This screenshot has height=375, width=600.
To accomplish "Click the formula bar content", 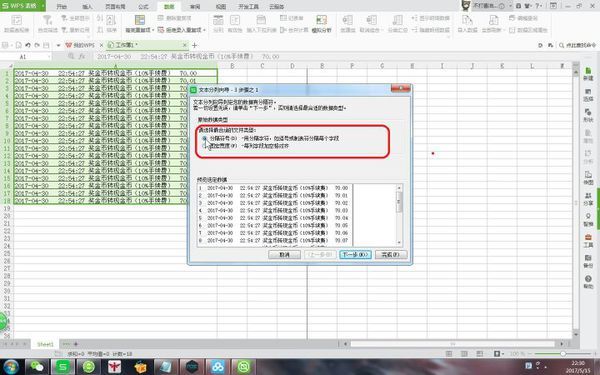I will (337, 57).
